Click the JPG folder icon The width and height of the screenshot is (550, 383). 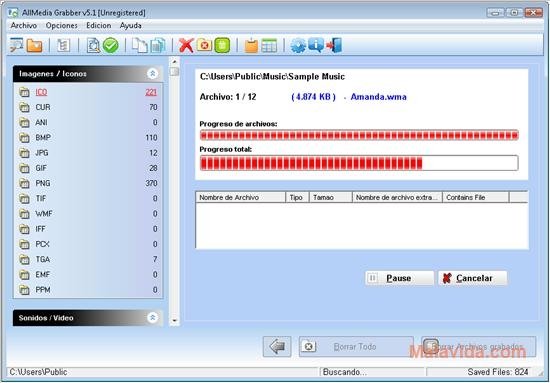pos(24,153)
